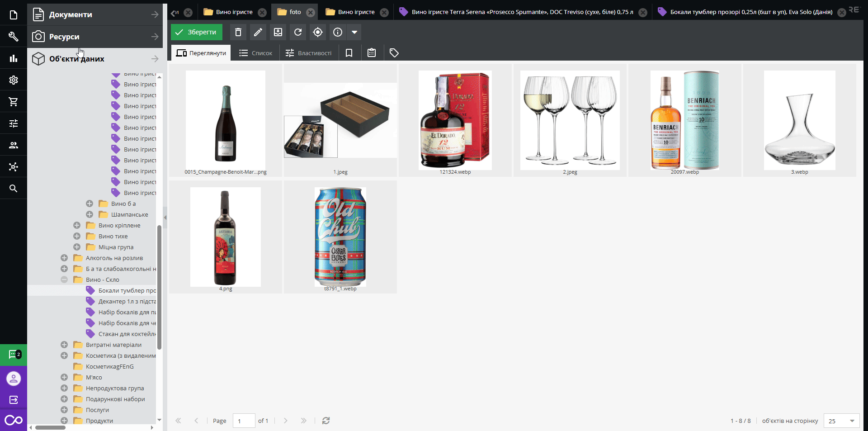Open the notifications chat icon
The height and width of the screenshot is (431, 868).
click(14, 355)
